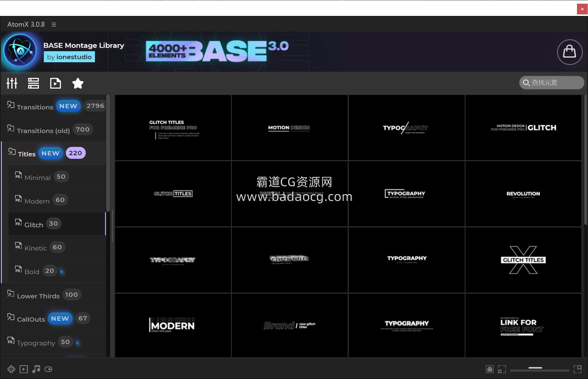Expand the Transitions (old) category

click(54, 130)
